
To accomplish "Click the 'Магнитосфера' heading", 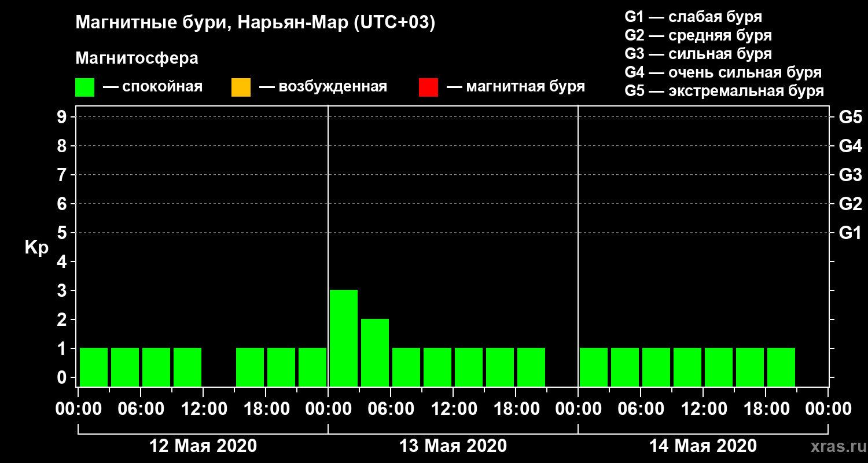I will coord(137,58).
